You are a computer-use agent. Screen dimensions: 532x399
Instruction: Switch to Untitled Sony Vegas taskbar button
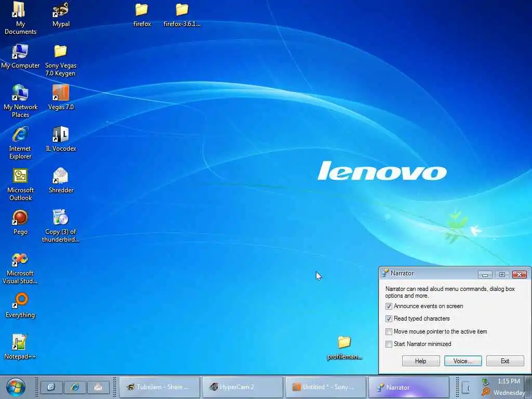(x=326, y=387)
